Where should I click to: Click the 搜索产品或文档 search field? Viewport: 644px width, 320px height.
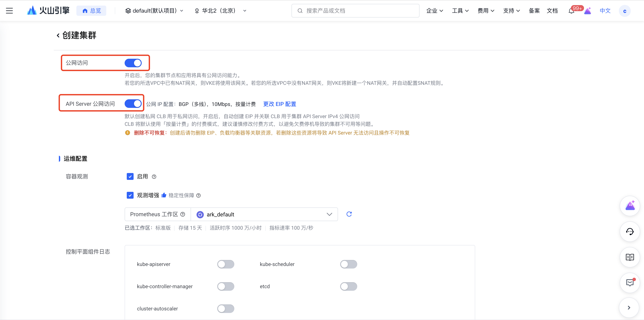pyautogui.click(x=355, y=10)
